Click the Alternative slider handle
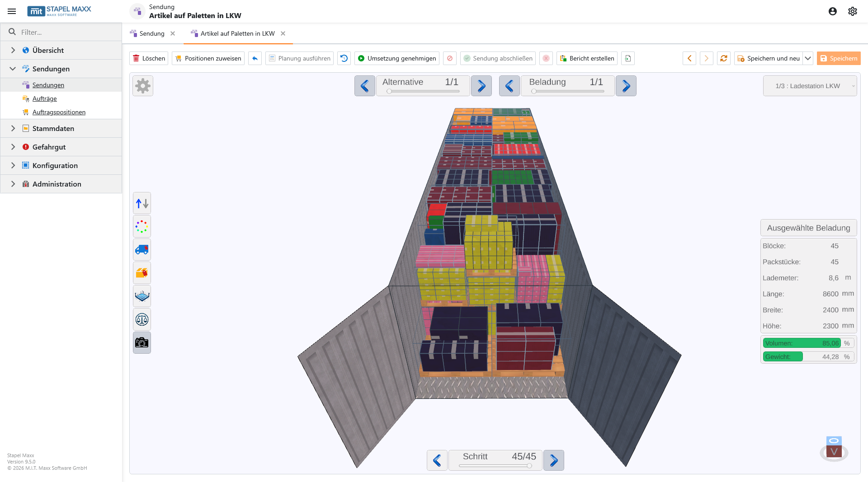868x482 pixels. 389,91
